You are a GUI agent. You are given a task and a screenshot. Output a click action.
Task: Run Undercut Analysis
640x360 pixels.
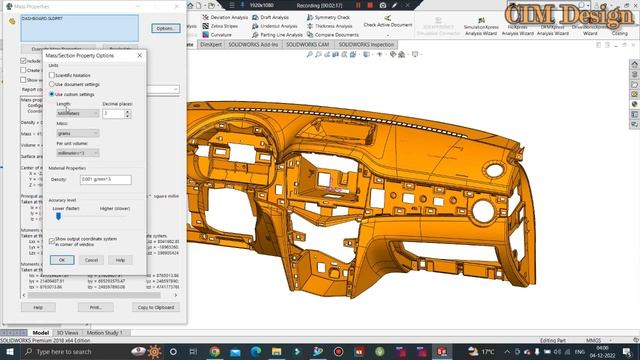click(x=275, y=26)
